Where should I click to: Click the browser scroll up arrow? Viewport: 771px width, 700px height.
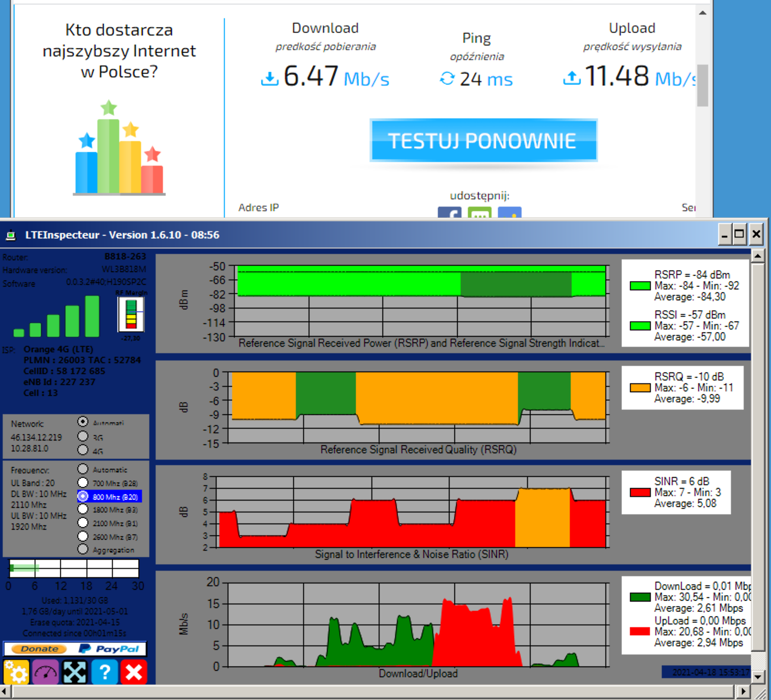703,13
